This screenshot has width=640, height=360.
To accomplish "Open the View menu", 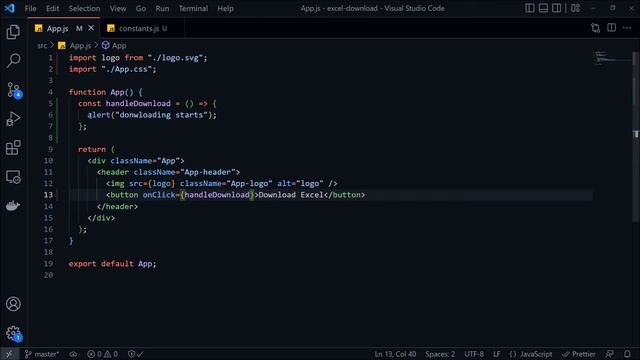I will [118, 8].
